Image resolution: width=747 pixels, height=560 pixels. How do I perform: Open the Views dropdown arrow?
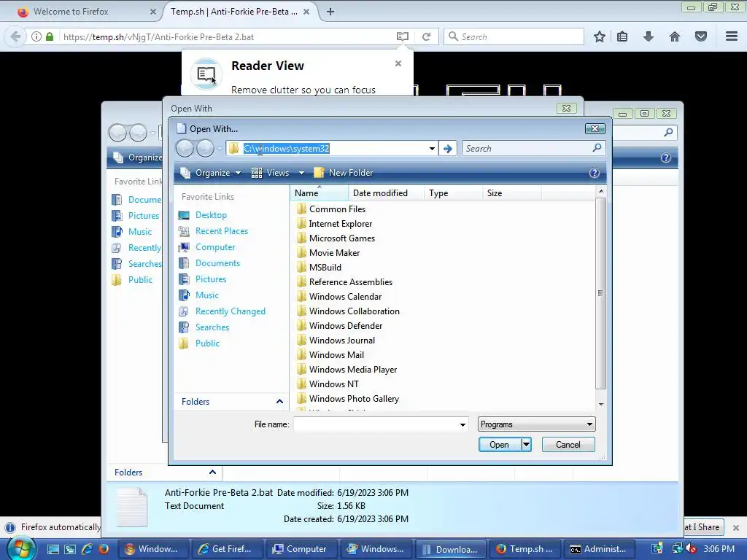(x=301, y=173)
